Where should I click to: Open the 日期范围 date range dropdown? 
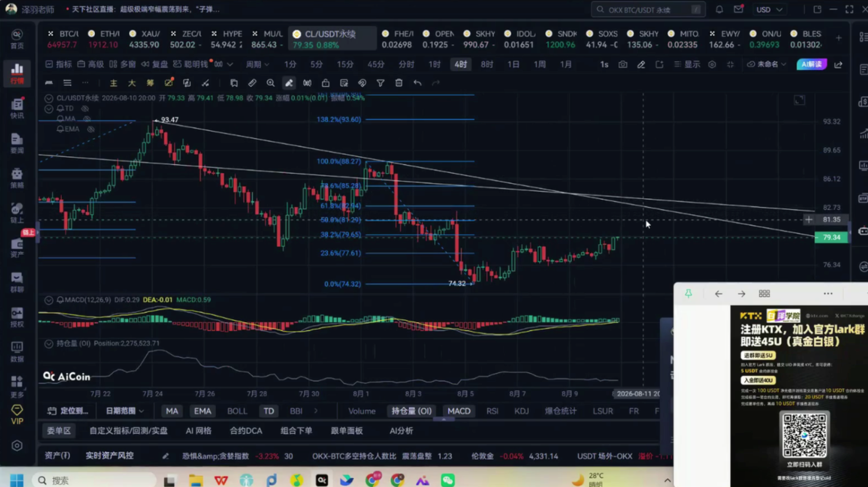coord(125,410)
